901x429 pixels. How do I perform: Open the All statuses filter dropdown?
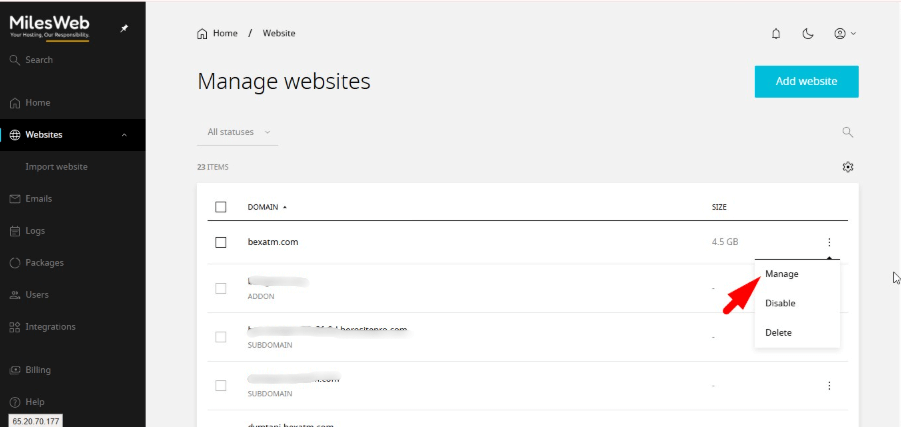click(x=238, y=132)
